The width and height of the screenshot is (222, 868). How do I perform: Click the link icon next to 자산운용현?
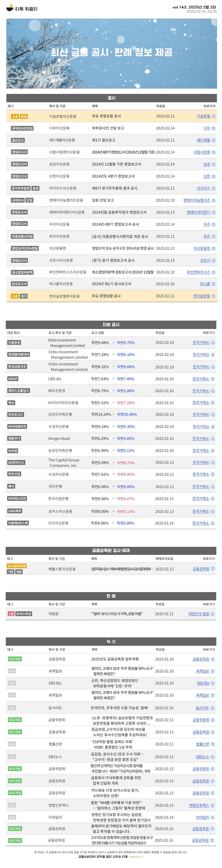point(214,249)
